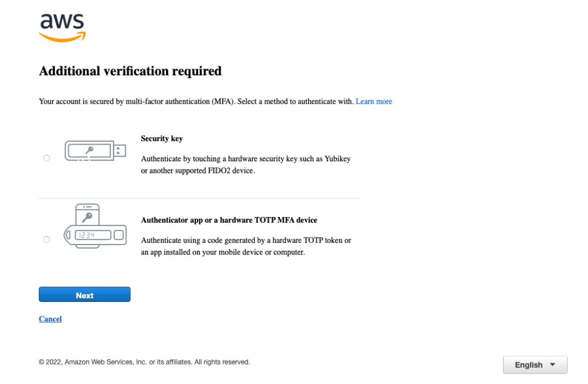Click the Security key heading
This screenshot has height=384, width=588.
pyautogui.click(x=162, y=138)
